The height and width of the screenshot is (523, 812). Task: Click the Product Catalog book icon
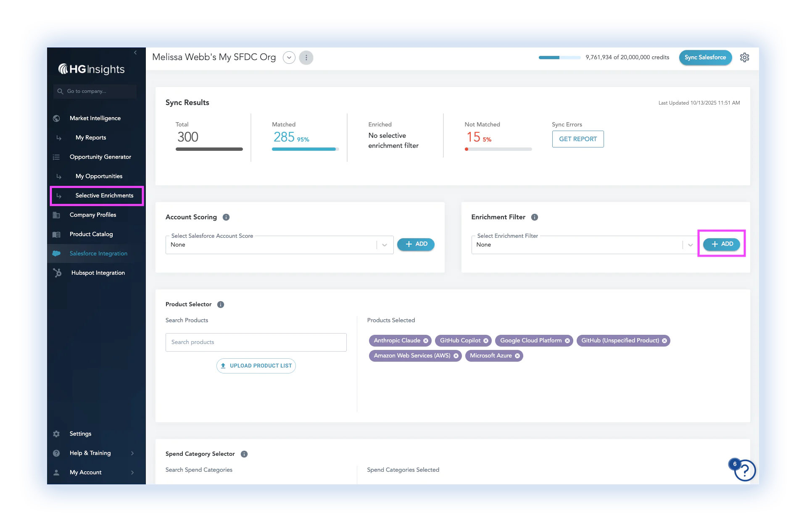56,234
